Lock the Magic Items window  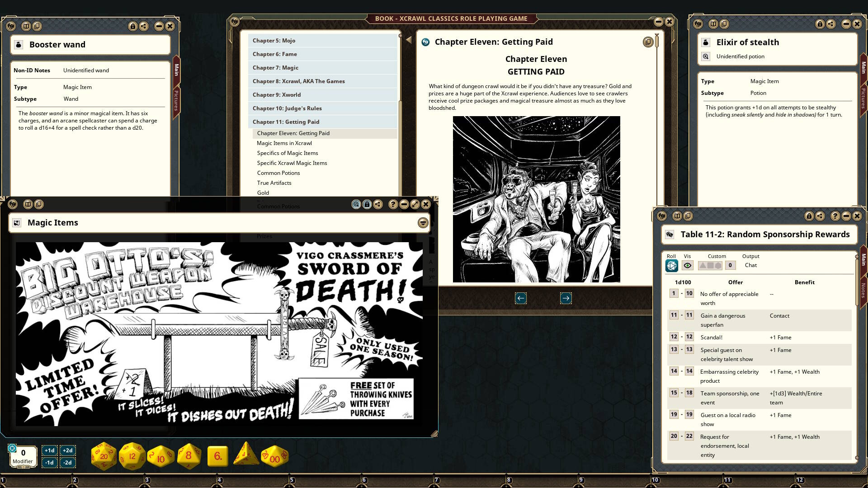pyautogui.click(x=366, y=204)
